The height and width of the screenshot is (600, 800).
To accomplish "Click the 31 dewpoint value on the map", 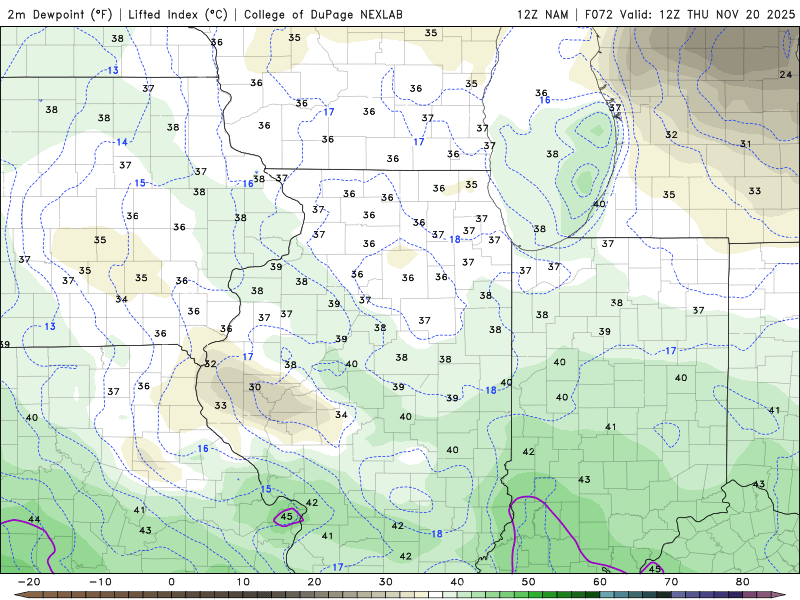I will [x=746, y=144].
